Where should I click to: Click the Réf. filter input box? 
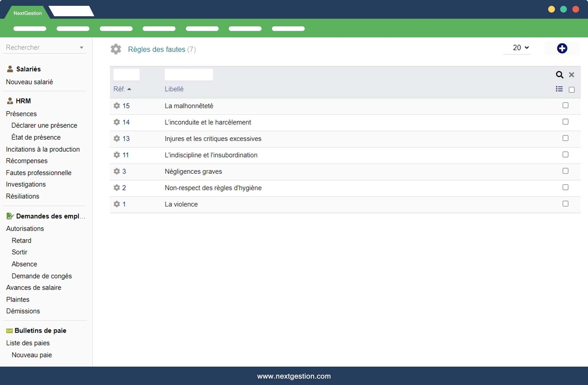(x=126, y=74)
